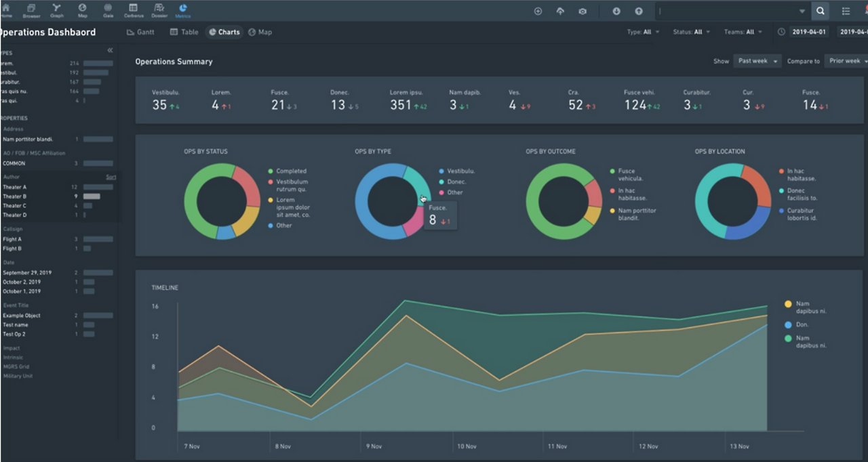The height and width of the screenshot is (462, 868).
Task: Click the circled download arrow icon
Action: click(616, 11)
